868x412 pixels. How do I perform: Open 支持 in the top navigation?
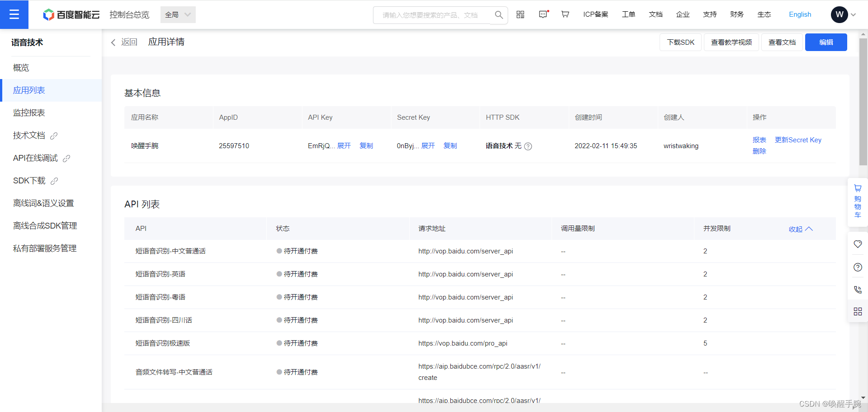(x=710, y=14)
